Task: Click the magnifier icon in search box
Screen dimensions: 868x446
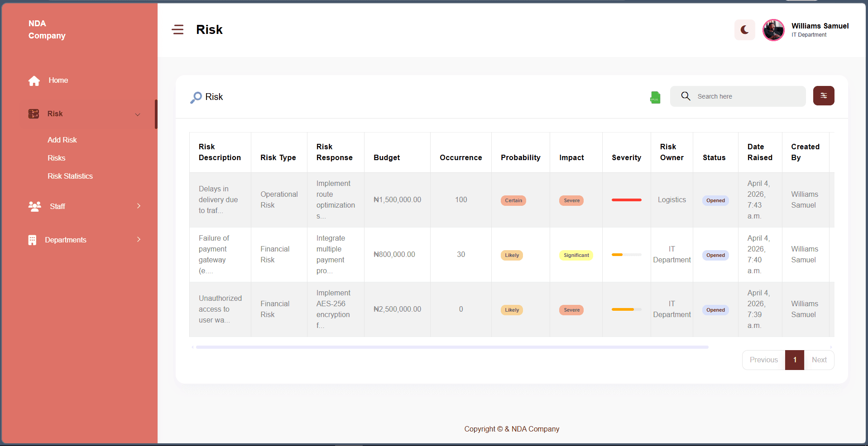Action: click(686, 96)
